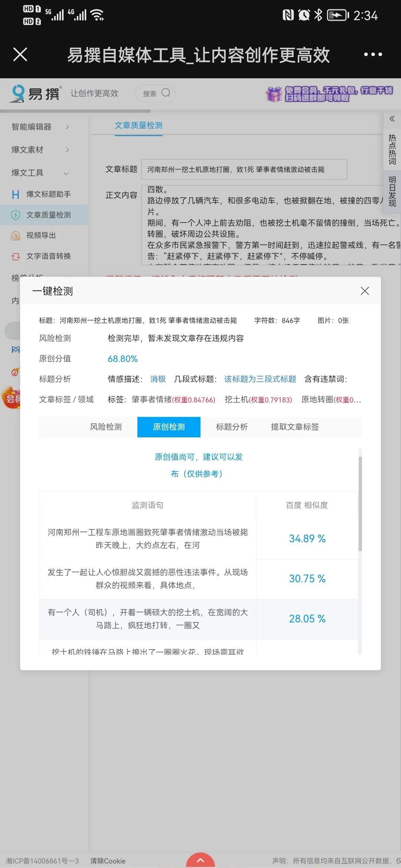The width and height of the screenshot is (401, 868).
Task: Open the 提取文章标签 tab
Action: coord(295,427)
